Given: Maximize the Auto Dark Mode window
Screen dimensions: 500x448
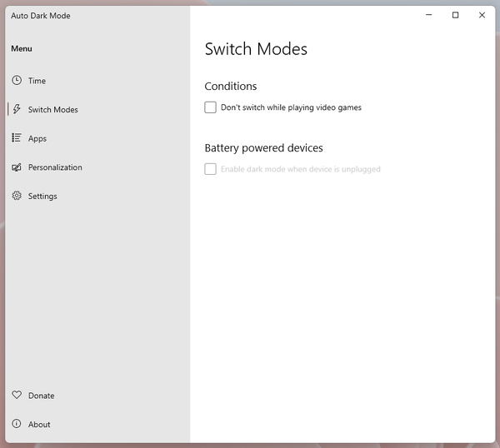Looking at the screenshot, I should pos(455,15).
